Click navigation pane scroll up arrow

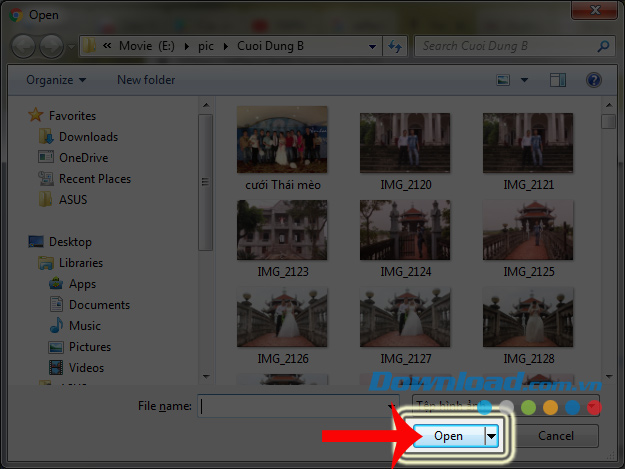pyautogui.click(x=206, y=105)
